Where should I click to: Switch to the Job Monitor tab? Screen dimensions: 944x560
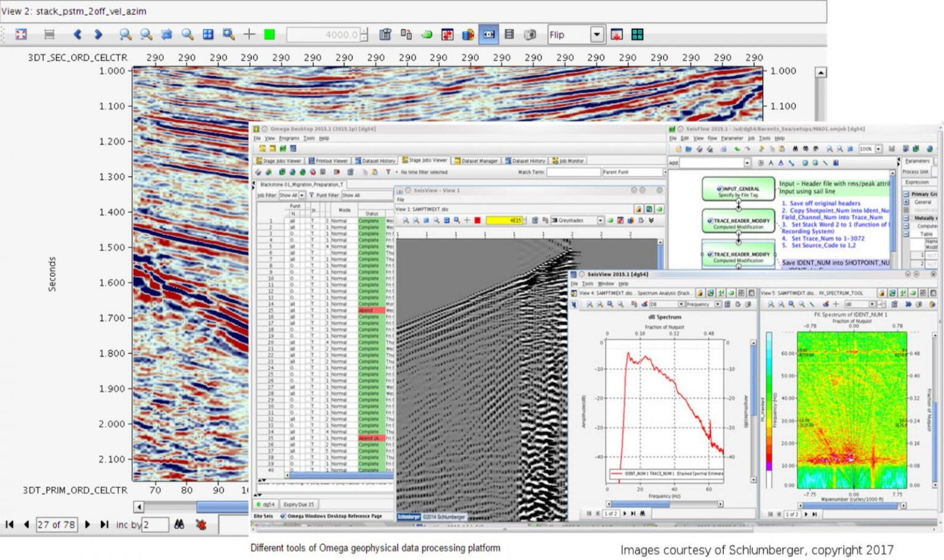[569, 161]
